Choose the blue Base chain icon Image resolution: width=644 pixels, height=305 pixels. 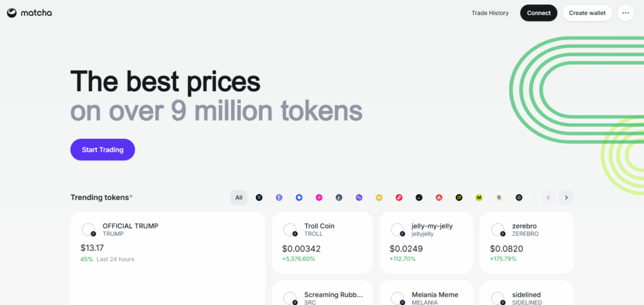299,197
